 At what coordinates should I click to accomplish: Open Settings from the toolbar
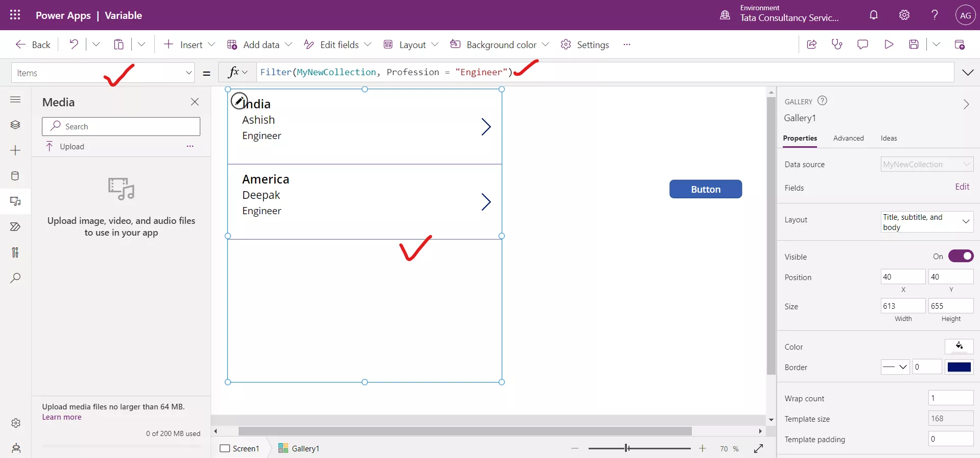pos(585,44)
